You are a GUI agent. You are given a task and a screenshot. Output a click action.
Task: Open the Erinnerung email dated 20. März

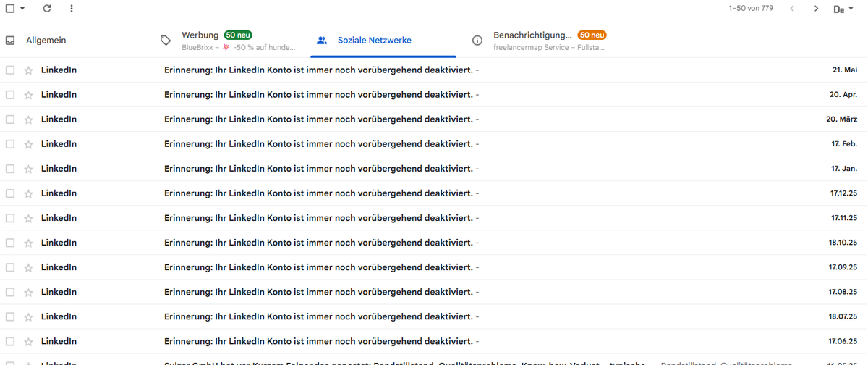(x=318, y=119)
